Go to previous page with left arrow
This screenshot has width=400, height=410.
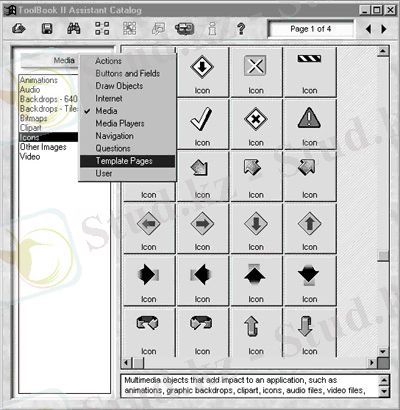coord(368,29)
